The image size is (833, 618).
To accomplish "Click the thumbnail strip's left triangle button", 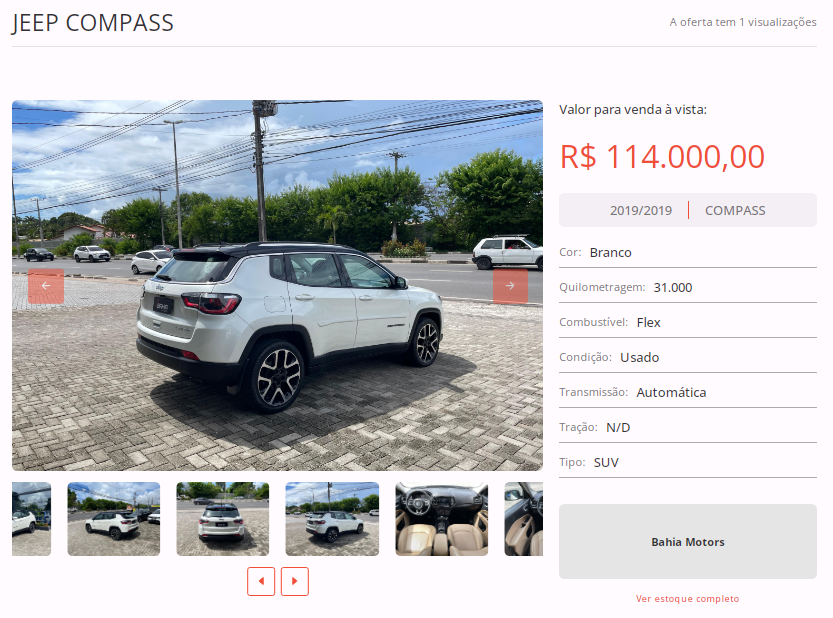I will [x=261, y=581].
